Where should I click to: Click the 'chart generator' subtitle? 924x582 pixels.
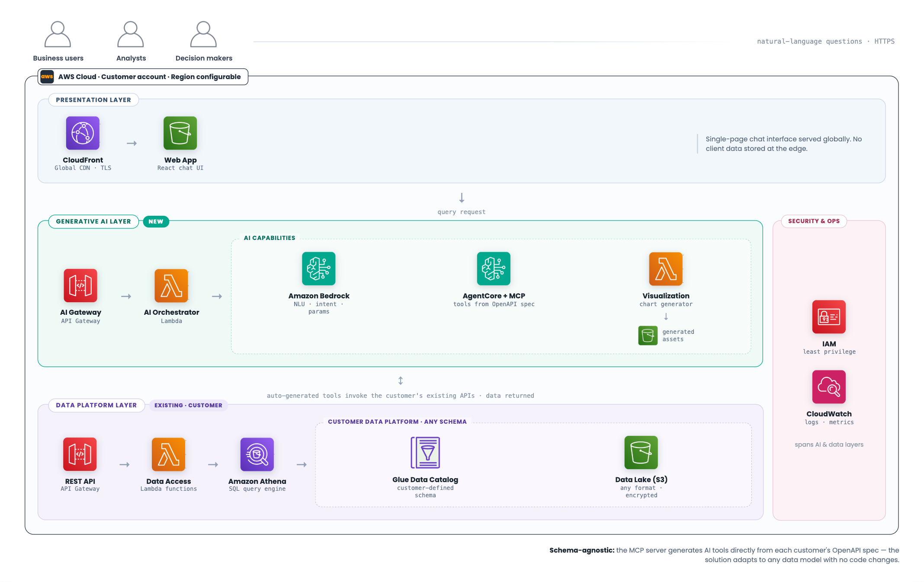666,304
